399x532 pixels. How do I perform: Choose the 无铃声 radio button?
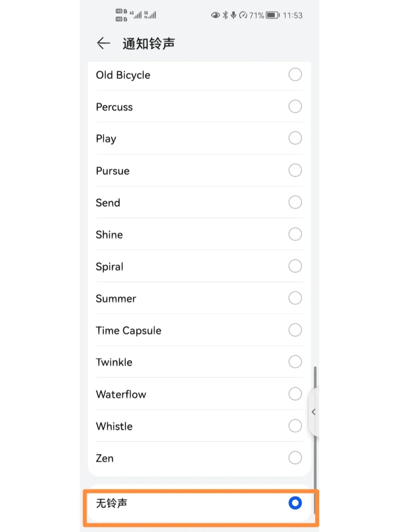[295, 503]
